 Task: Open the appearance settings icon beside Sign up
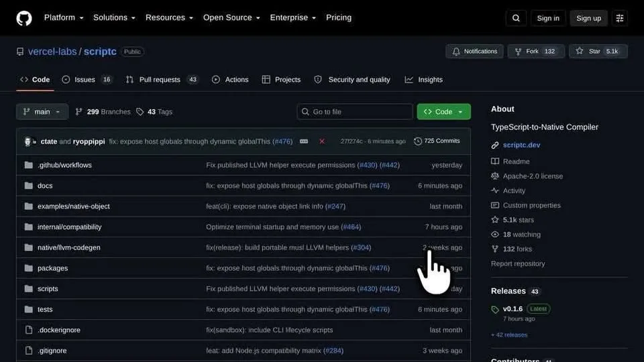pos(620,18)
